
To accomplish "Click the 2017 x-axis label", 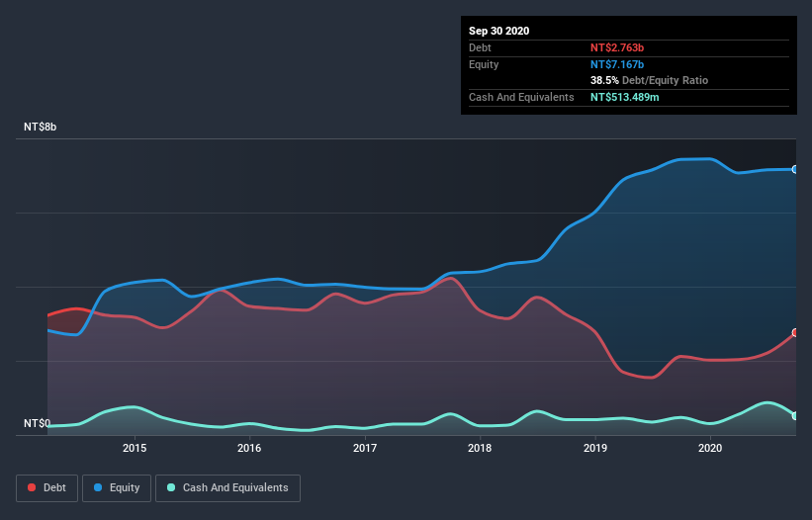I will pyautogui.click(x=365, y=448).
